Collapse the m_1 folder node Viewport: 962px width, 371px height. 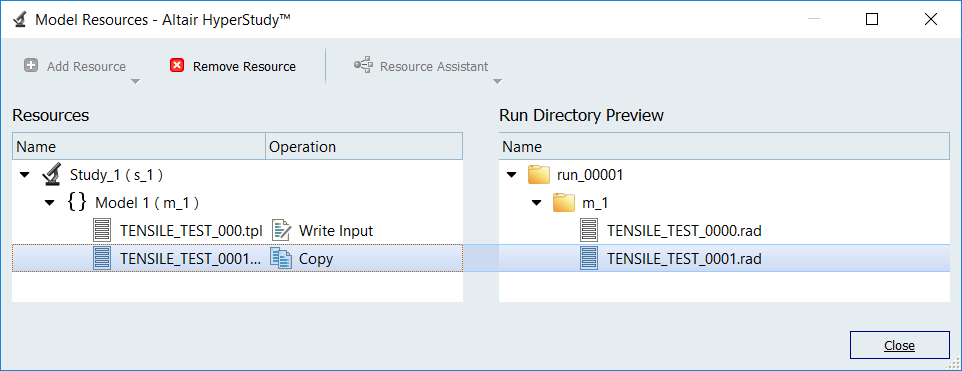tap(537, 203)
